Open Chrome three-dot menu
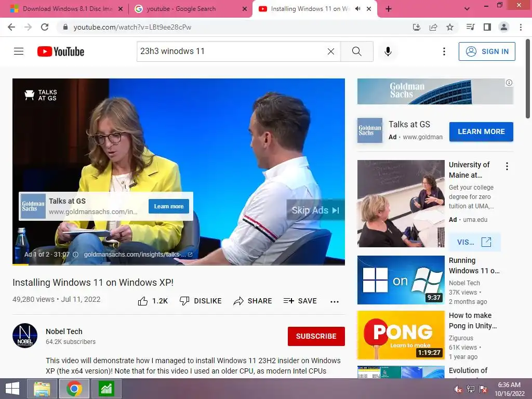The image size is (532, 399). tap(521, 27)
